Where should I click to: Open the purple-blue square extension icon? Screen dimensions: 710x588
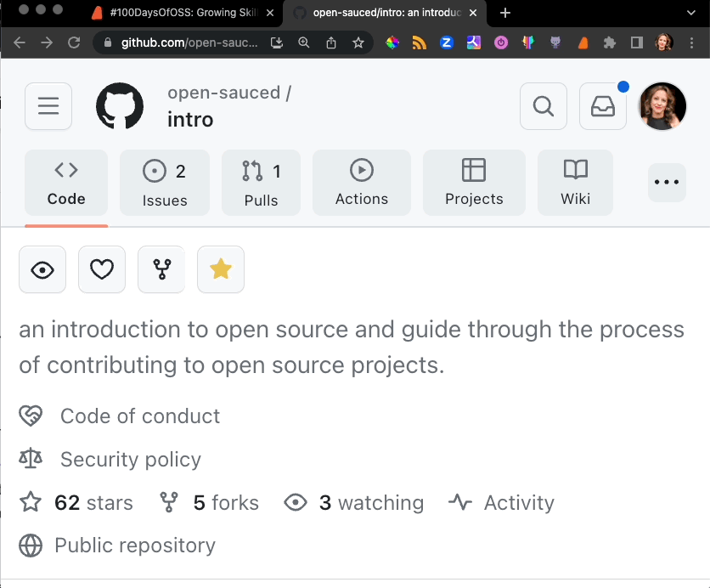474,42
